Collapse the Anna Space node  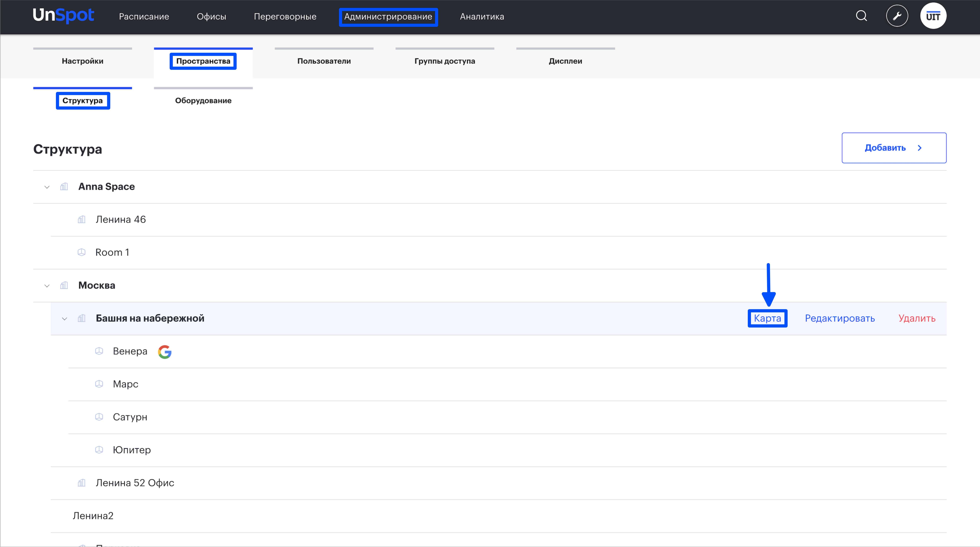(47, 187)
